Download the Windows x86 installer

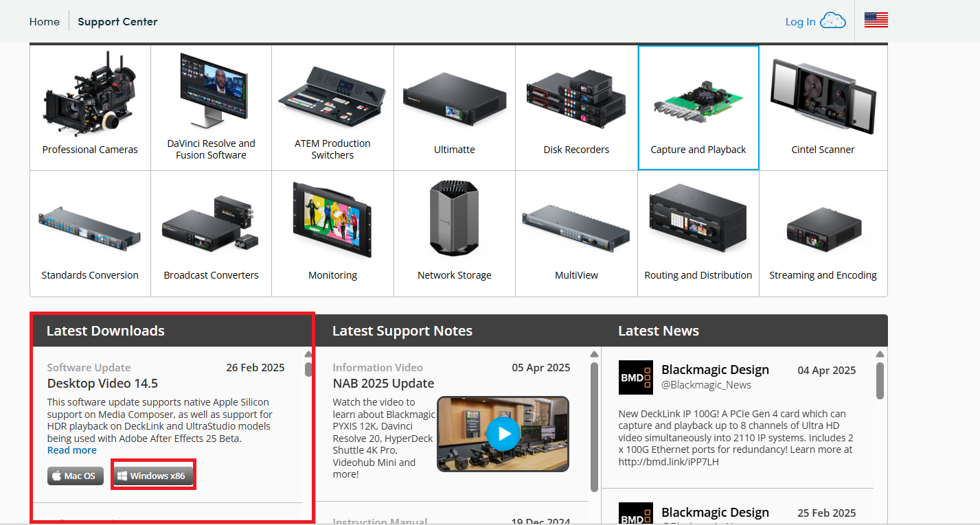152,474
